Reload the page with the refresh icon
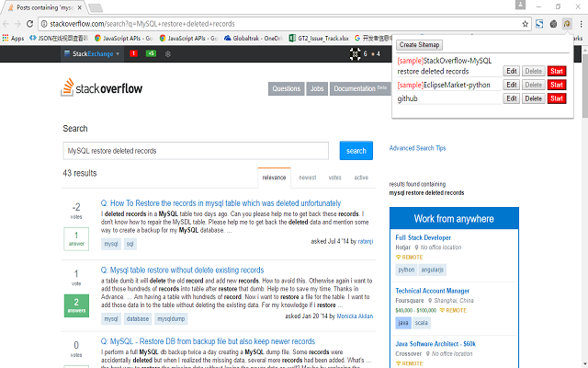The image size is (588, 368). pyautogui.click(x=29, y=24)
